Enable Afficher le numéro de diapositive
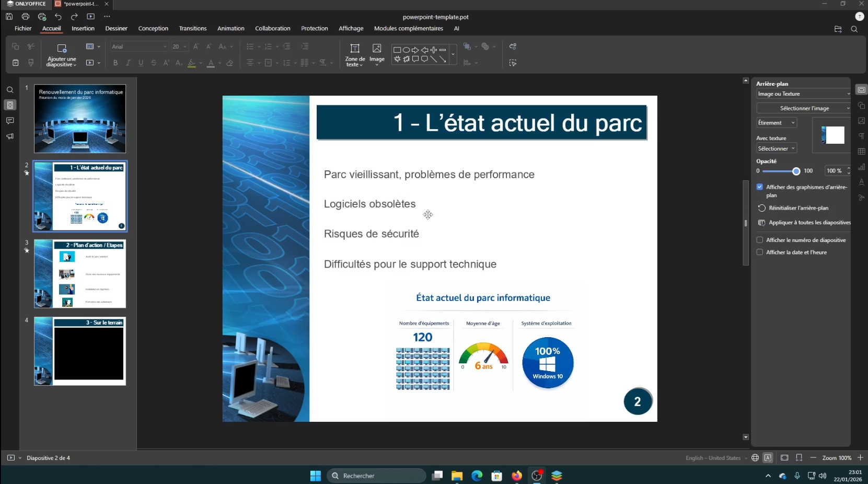 coord(760,240)
